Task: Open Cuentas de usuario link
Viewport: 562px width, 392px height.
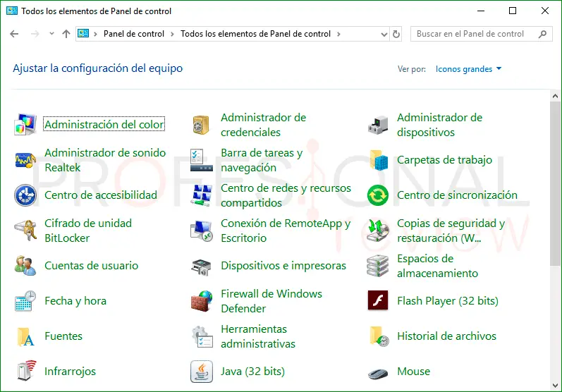Action: (x=92, y=266)
